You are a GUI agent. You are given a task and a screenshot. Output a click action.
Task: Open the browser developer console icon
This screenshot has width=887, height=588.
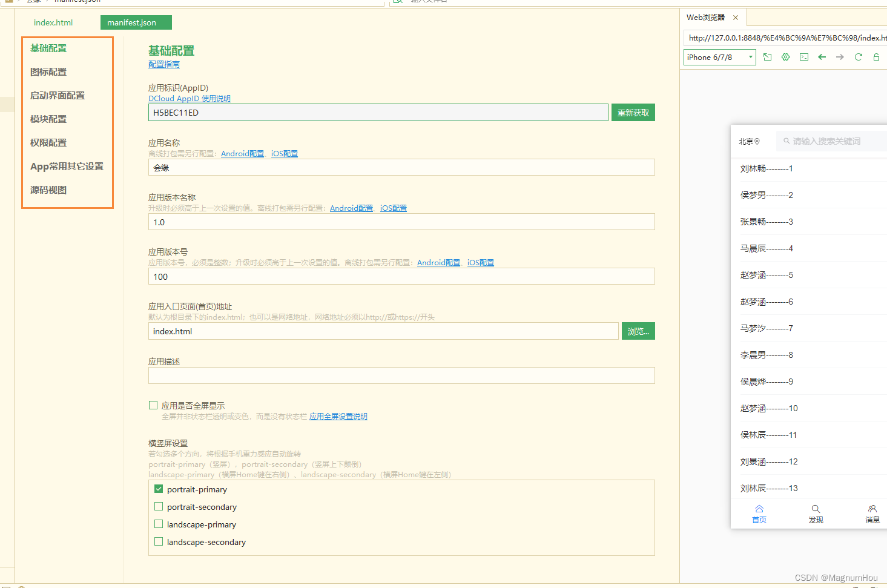click(x=804, y=57)
